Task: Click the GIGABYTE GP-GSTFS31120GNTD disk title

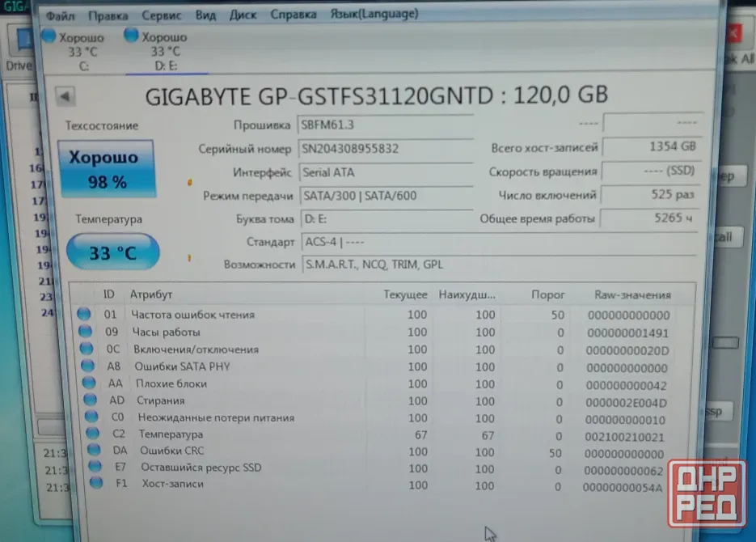Action: pyautogui.click(x=377, y=95)
